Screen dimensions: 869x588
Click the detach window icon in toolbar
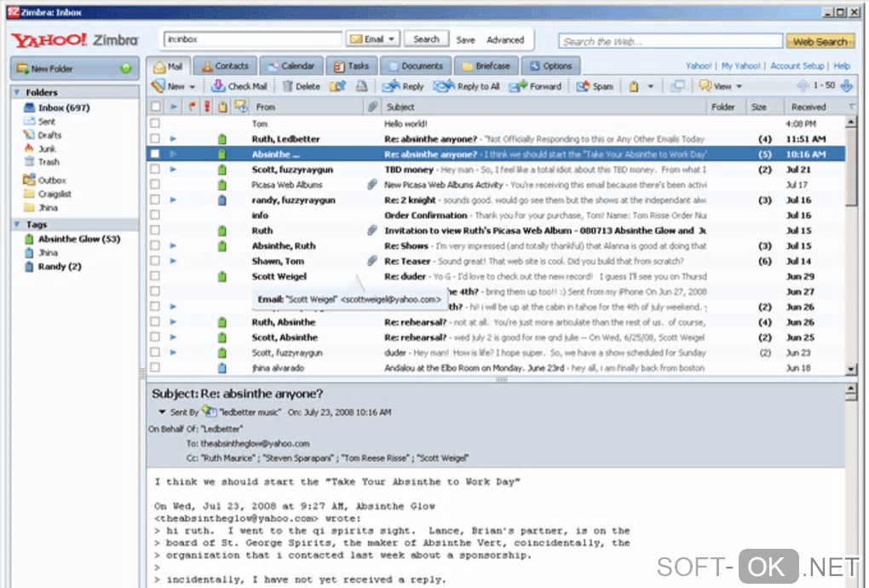coord(677,86)
